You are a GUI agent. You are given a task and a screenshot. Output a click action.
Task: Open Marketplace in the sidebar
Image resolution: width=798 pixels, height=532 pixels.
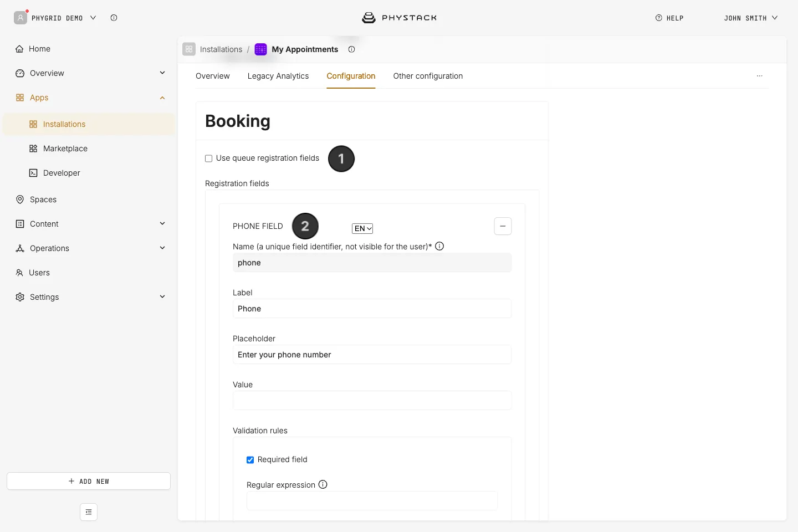(89, 149)
